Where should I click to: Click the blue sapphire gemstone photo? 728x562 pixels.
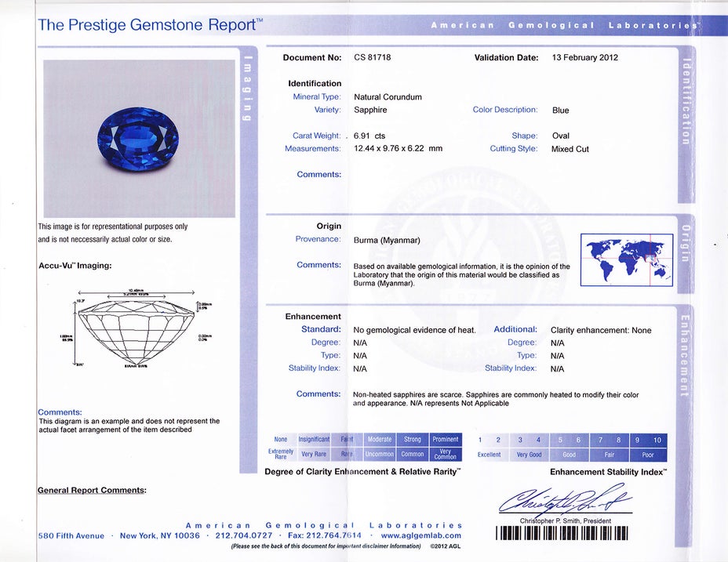pos(139,139)
